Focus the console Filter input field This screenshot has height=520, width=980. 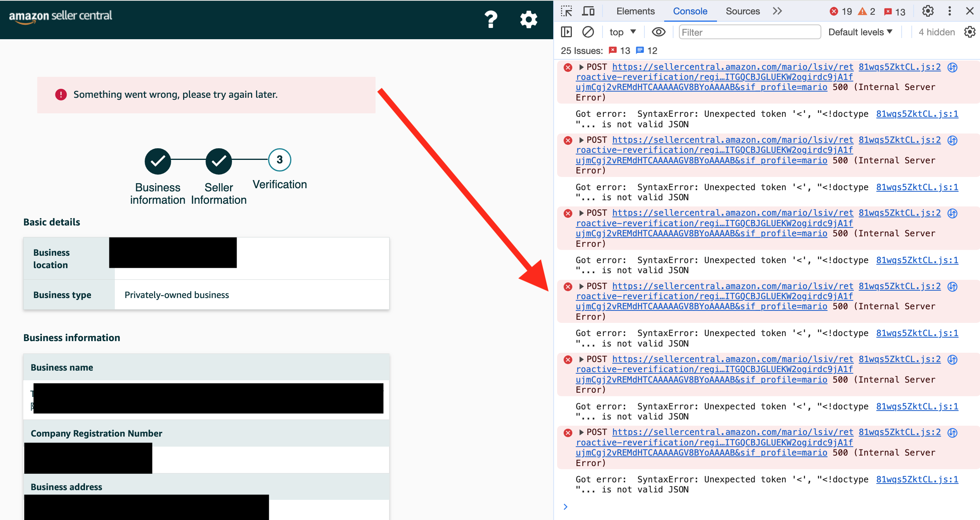coord(750,32)
